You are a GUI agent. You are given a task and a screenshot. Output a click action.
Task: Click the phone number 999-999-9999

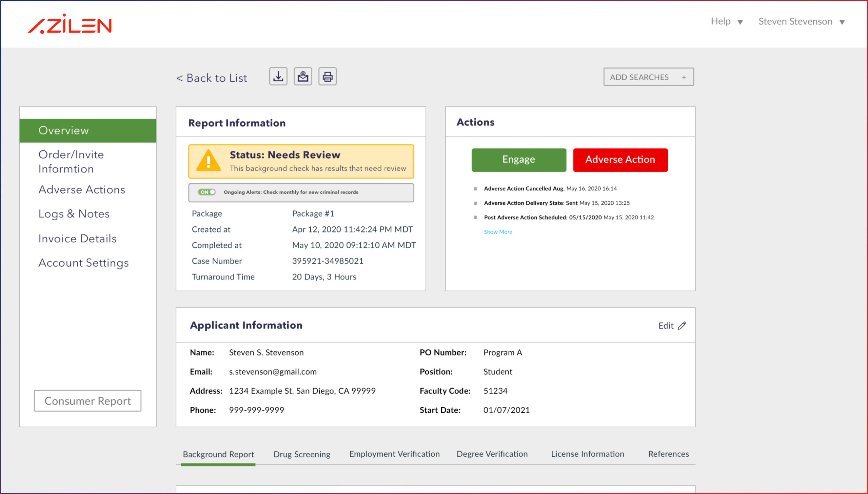257,410
